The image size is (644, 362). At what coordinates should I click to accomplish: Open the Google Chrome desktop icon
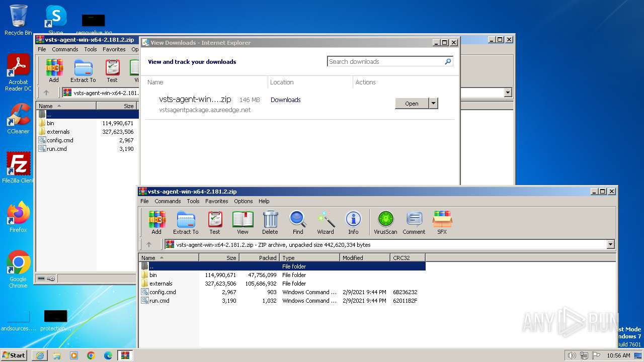click(18, 269)
